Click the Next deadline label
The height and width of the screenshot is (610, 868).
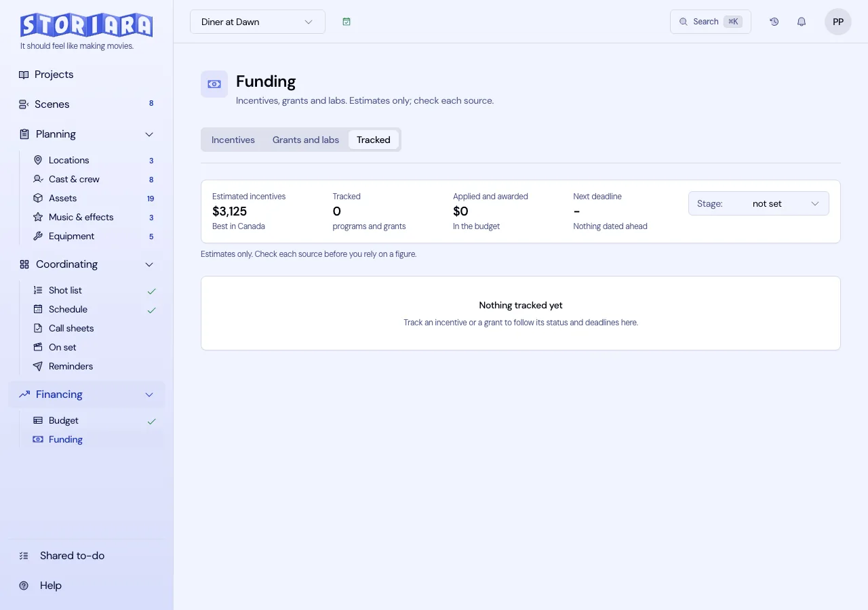[597, 197]
